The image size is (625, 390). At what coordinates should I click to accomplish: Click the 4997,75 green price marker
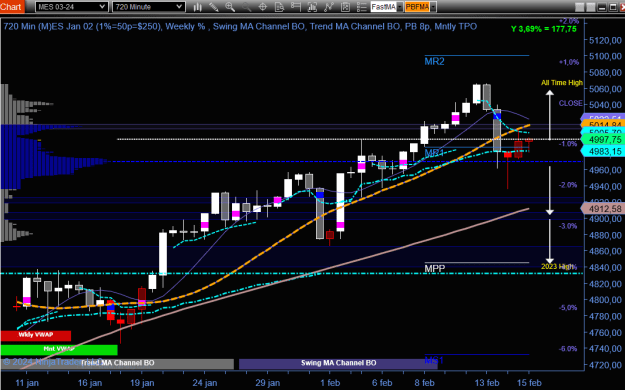pos(603,140)
